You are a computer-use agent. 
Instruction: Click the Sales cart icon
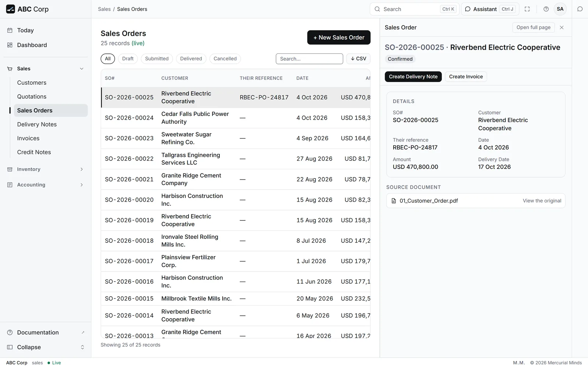click(x=10, y=69)
